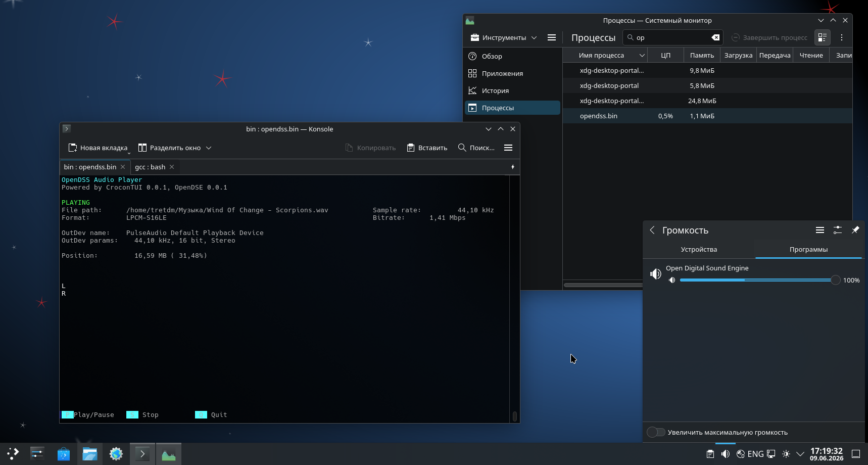Viewport: 868px width, 465px height.
Task: Open Processes (Процессы) page
Action: (512, 108)
